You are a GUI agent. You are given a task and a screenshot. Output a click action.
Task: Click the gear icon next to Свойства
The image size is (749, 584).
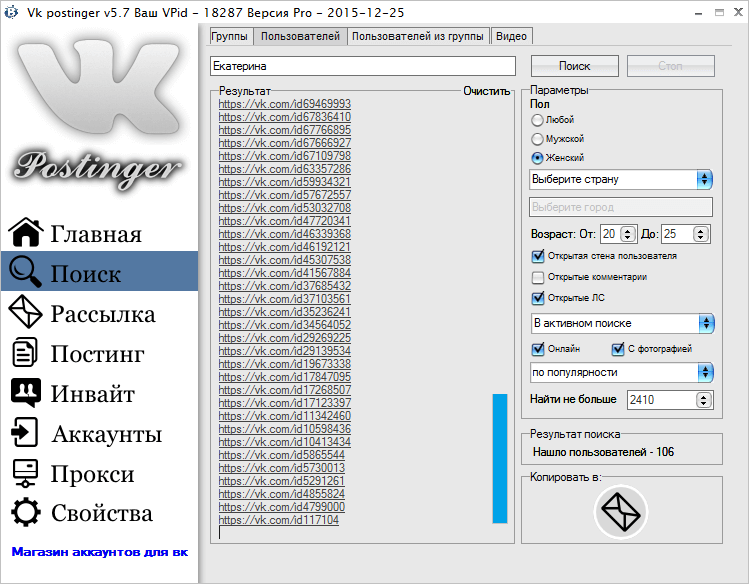tap(25, 513)
